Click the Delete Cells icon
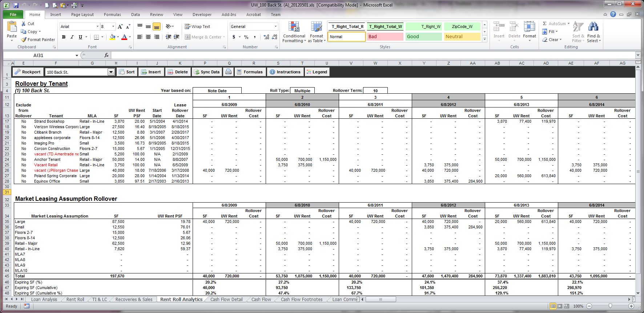This screenshot has height=313, width=644. coord(514,27)
